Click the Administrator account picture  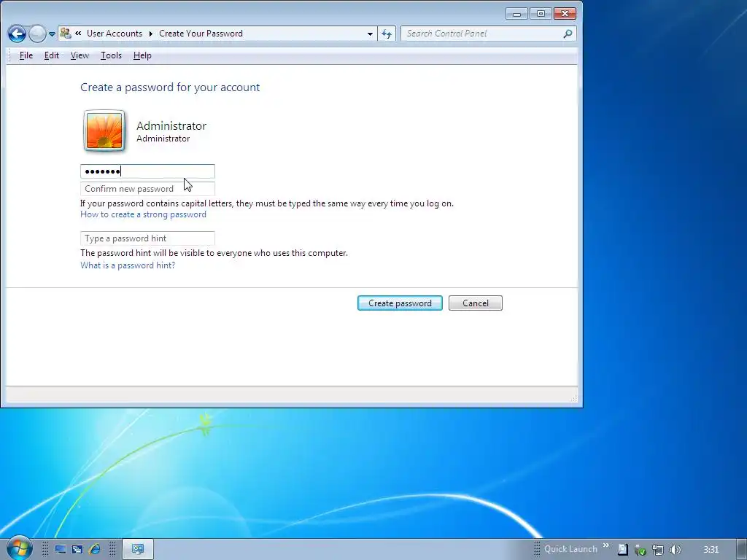pyautogui.click(x=104, y=131)
